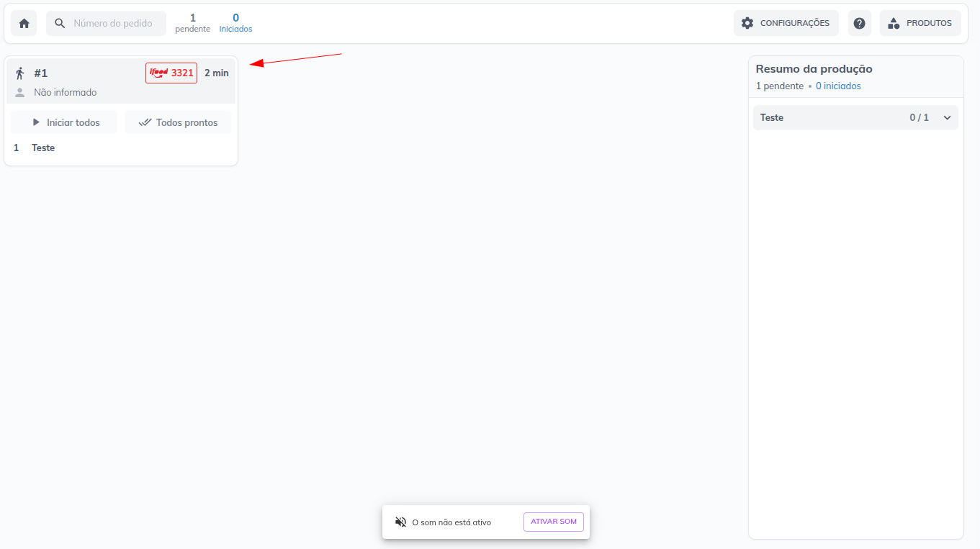Go to the home icon button

tap(24, 23)
